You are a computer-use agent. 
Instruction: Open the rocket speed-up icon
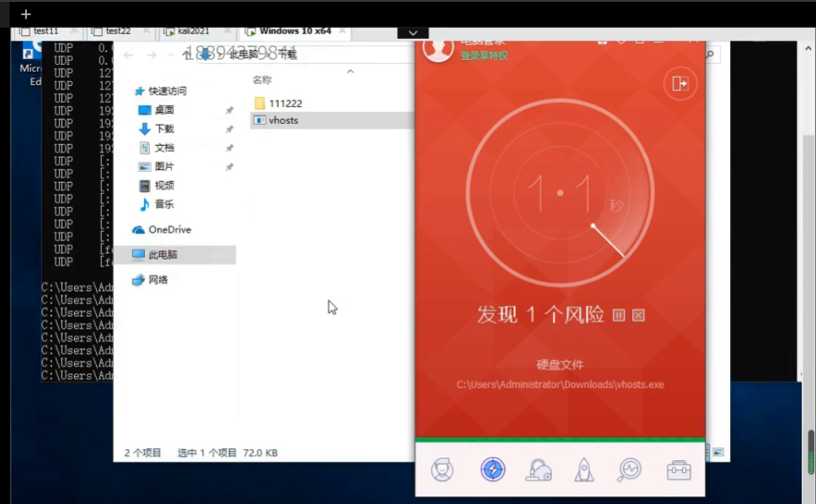(x=584, y=469)
